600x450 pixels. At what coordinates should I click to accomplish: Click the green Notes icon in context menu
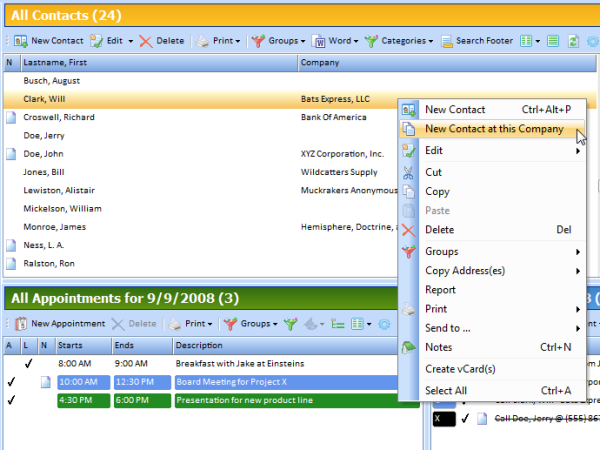pos(409,347)
